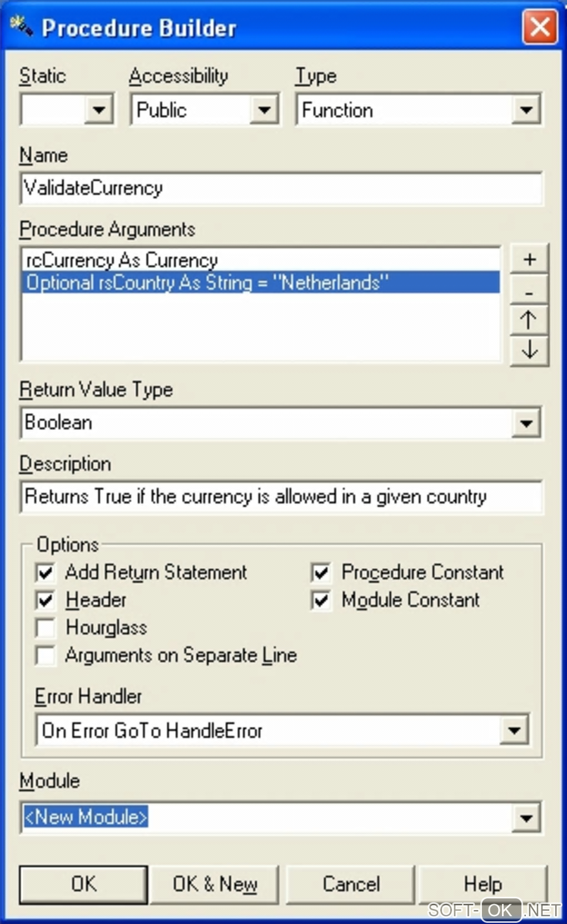Open the Type dropdown showing Function
Image resolution: width=567 pixels, height=924 pixels.
point(525,110)
